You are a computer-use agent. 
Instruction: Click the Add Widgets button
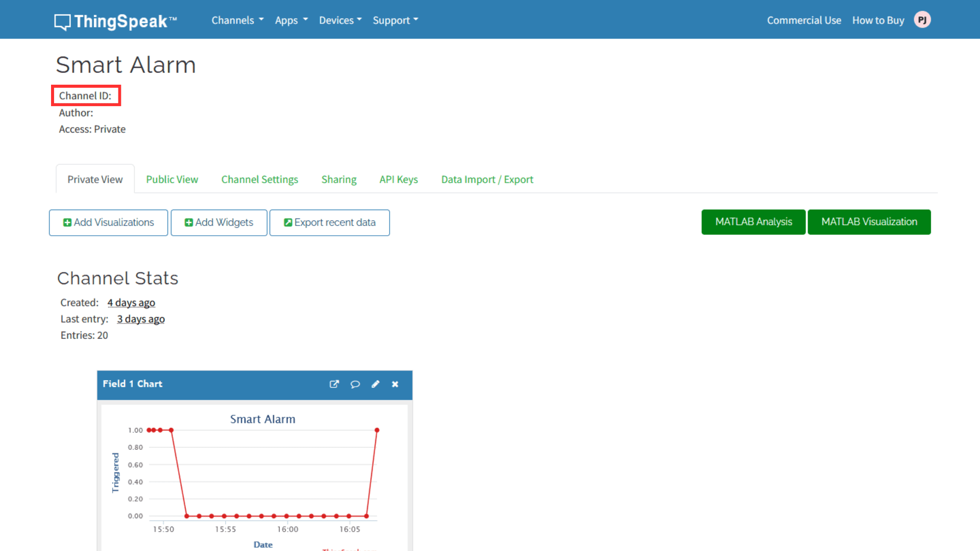coord(219,222)
